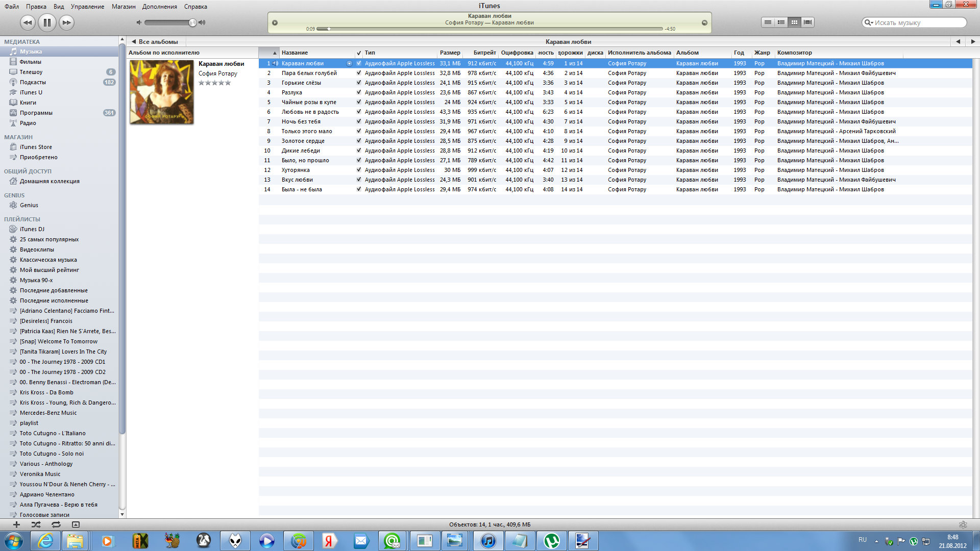Skip to the next track
Image resolution: width=980 pixels, height=551 pixels.
pos(66,22)
